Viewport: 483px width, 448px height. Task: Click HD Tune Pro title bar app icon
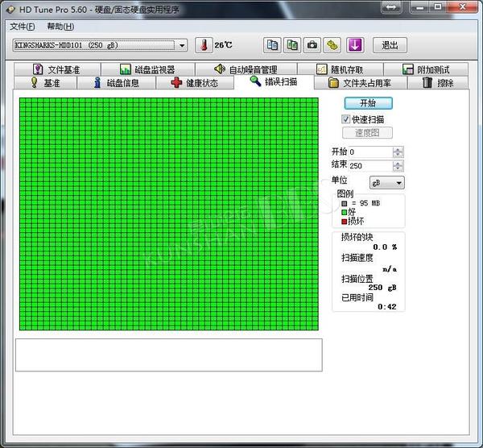point(10,10)
